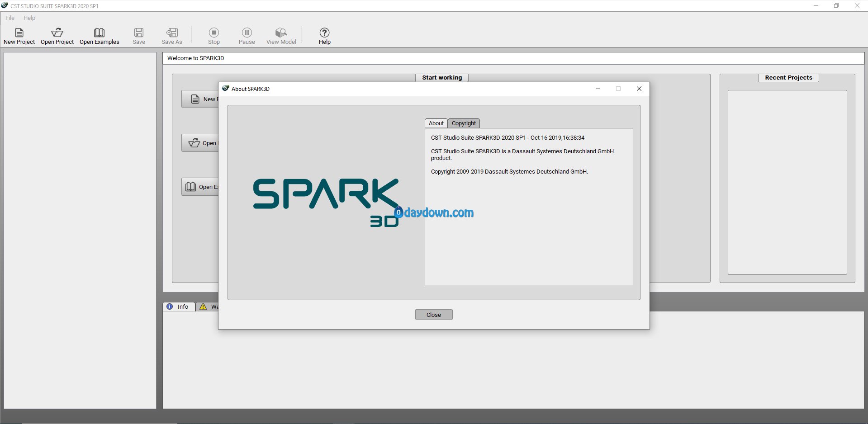Click the Pause simulation icon
The image size is (868, 424).
coord(247,33)
